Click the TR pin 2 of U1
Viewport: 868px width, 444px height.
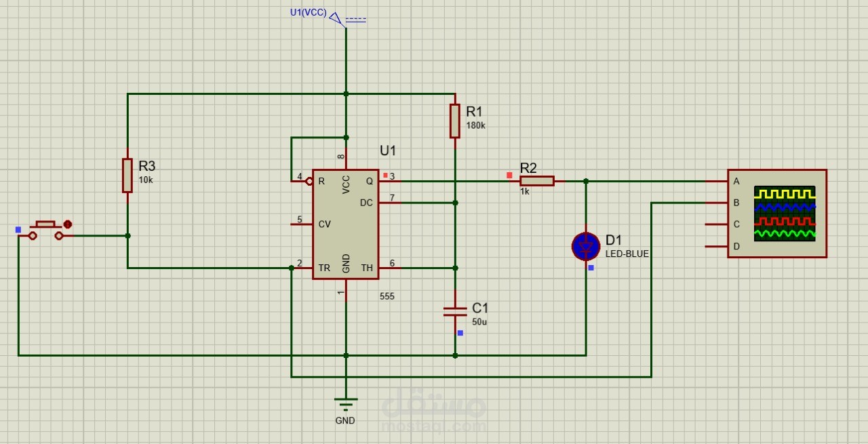[302, 268]
